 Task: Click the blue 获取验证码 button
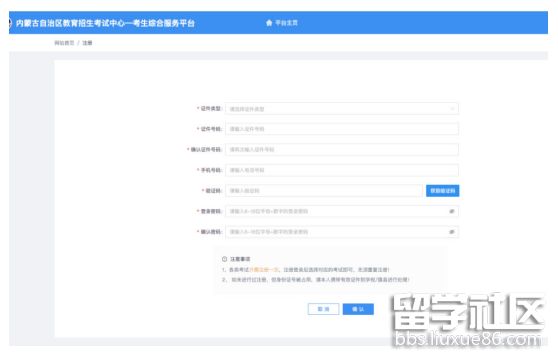[x=442, y=191]
